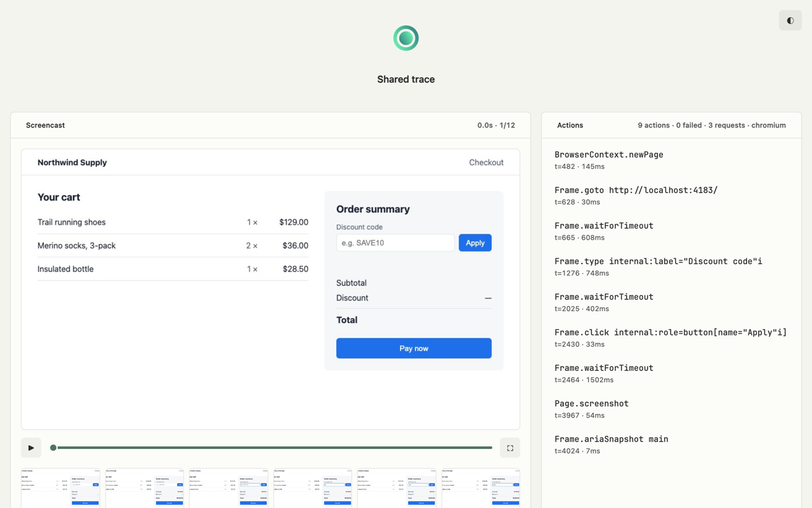Toggle the dark/light theme icon
812x508 pixels.
[790, 20]
